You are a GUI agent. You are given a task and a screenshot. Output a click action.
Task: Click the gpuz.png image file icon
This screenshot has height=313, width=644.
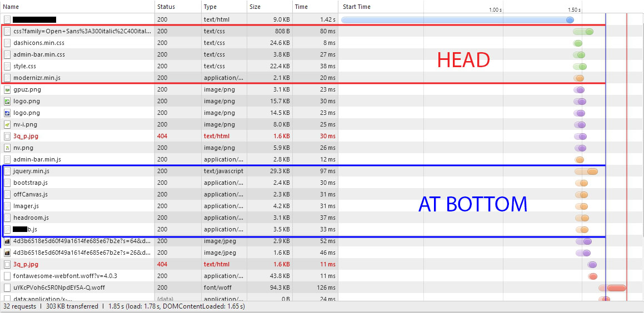coord(7,89)
